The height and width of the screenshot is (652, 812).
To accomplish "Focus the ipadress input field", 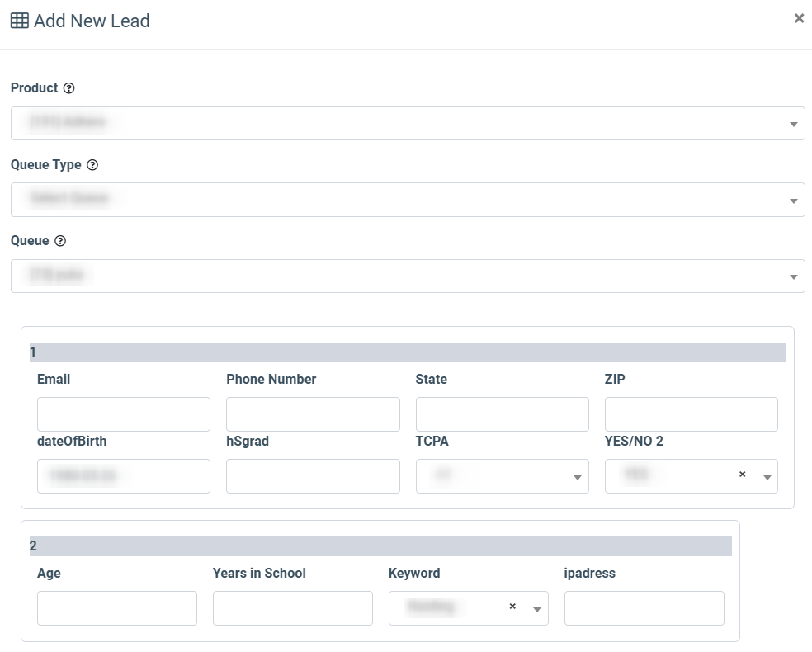I will [644, 608].
